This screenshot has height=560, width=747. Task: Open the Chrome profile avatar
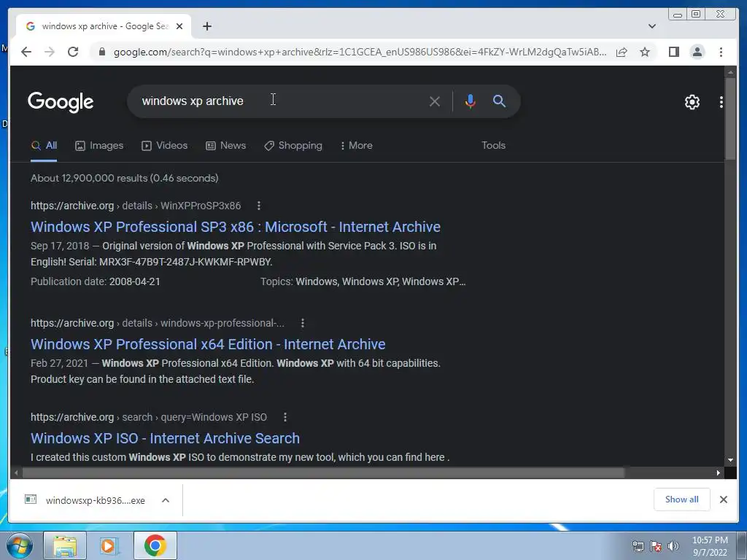pos(697,52)
